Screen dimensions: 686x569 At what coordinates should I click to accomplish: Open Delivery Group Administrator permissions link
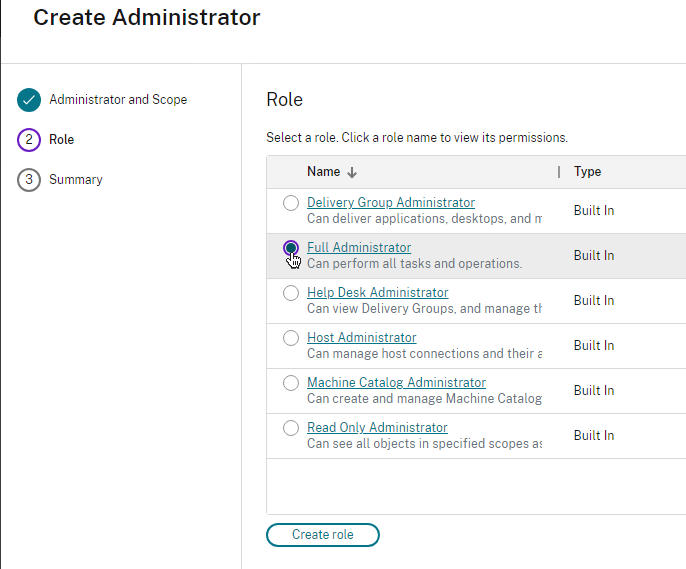391,202
